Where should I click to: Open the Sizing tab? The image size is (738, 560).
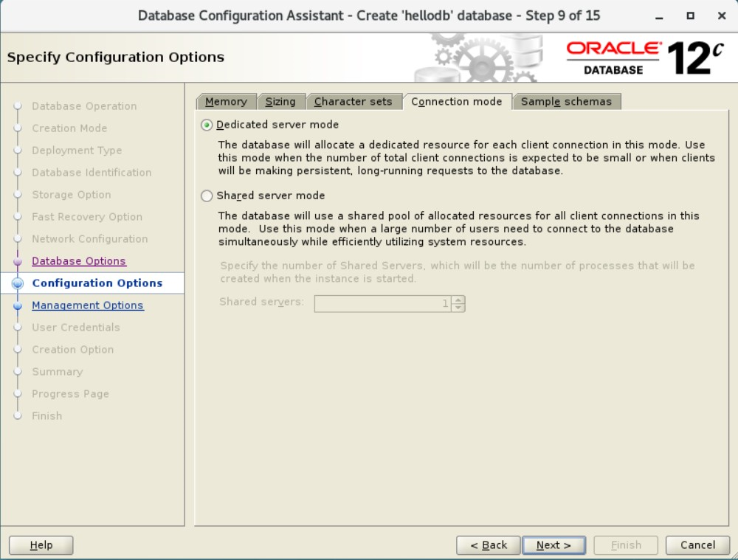tap(280, 102)
